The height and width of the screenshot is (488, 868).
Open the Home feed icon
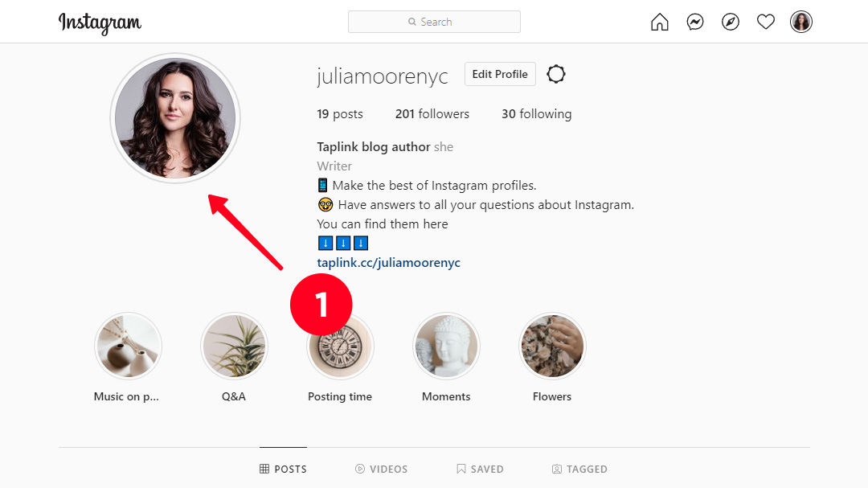point(659,23)
